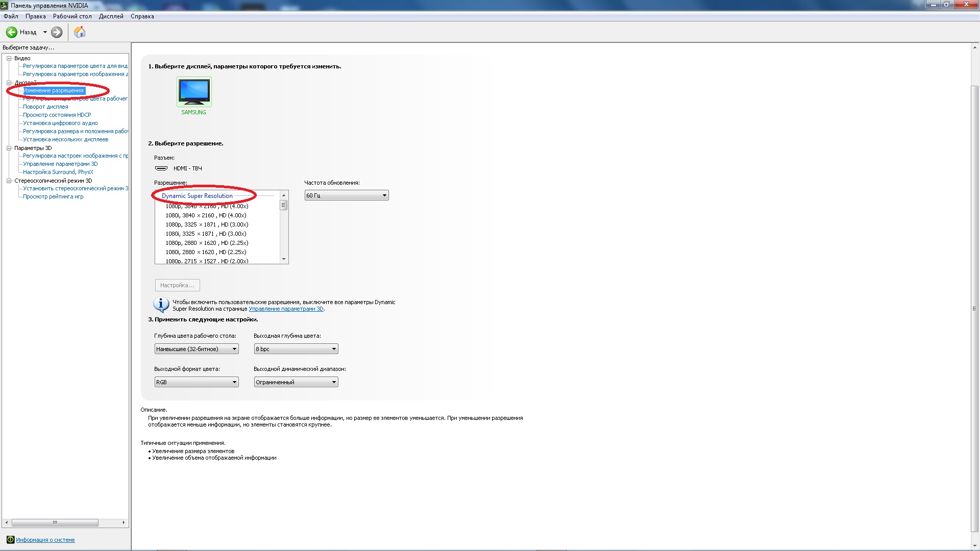Select Регулировка параметров изображения item

point(76,74)
